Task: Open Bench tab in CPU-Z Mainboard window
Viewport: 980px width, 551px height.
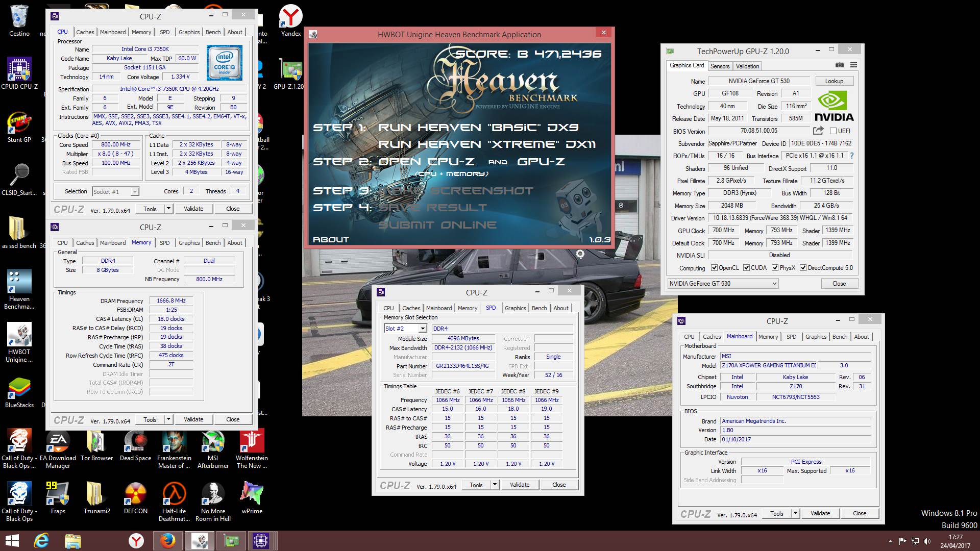Action: [x=840, y=337]
